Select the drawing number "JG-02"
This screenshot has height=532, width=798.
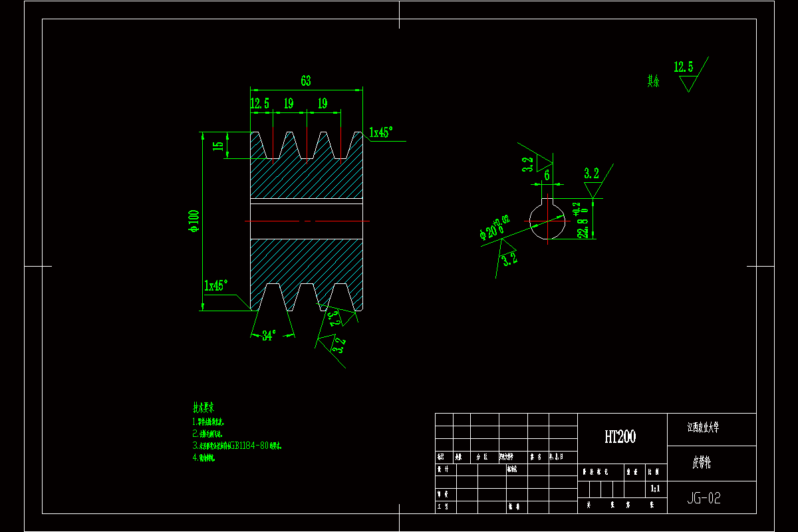click(704, 497)
